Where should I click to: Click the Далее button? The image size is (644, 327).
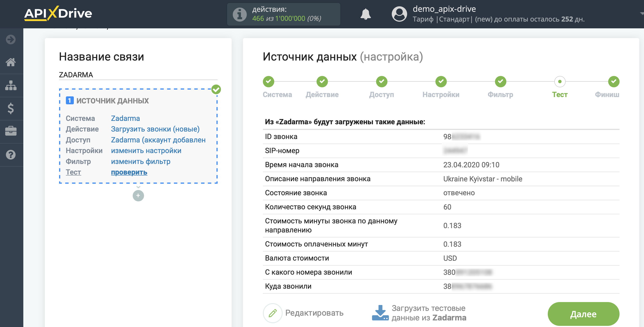[x=583, y=314]
